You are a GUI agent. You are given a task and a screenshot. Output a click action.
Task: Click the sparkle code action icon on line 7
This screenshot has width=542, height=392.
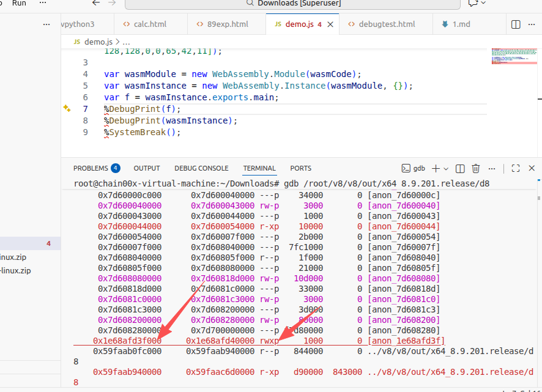tap(67, 108)
